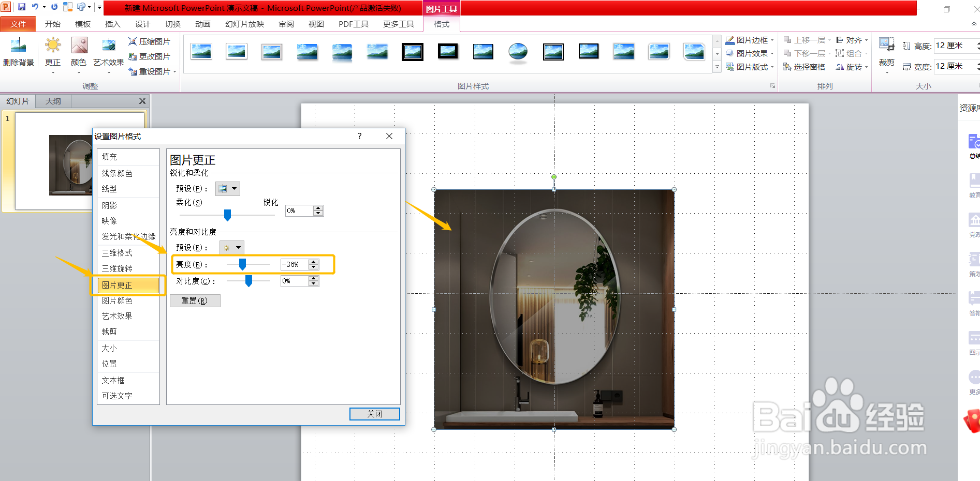
Task: Click the Reset (重置) button
Action: [x=195, y=301]
